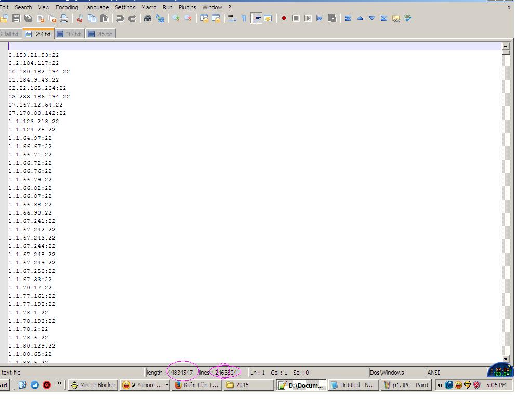The width and height of the screenshot is (532, 399).
Task: Open the ? help menu
Action: pos(230,7)
